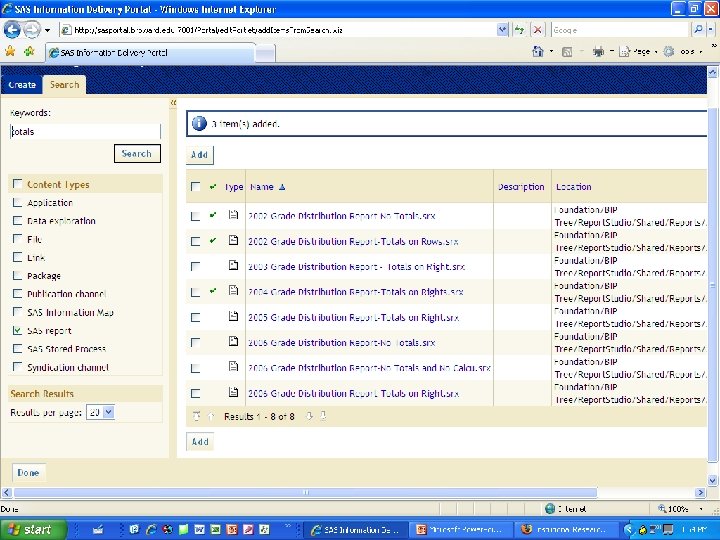This screenshot has width=720, height=540.
Task: Click the search magnifier icon in Google box
Action: [698, 30]
